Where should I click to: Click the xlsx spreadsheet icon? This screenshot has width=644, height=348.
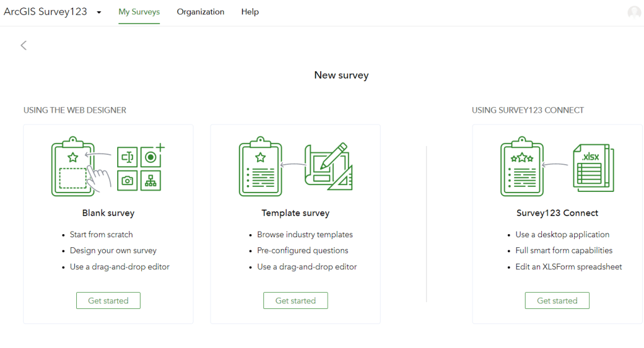coord(592,167)
